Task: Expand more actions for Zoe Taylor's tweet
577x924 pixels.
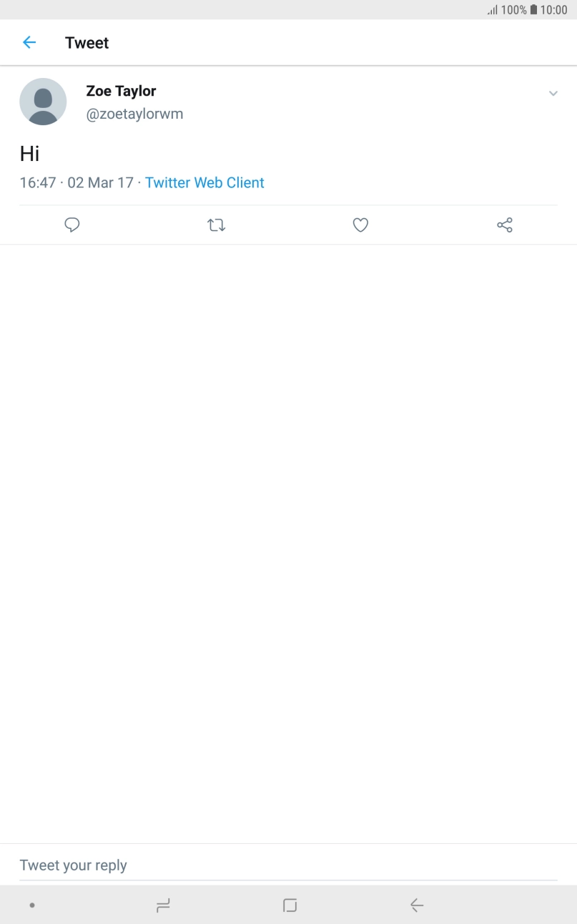Action: click(553, 93)
